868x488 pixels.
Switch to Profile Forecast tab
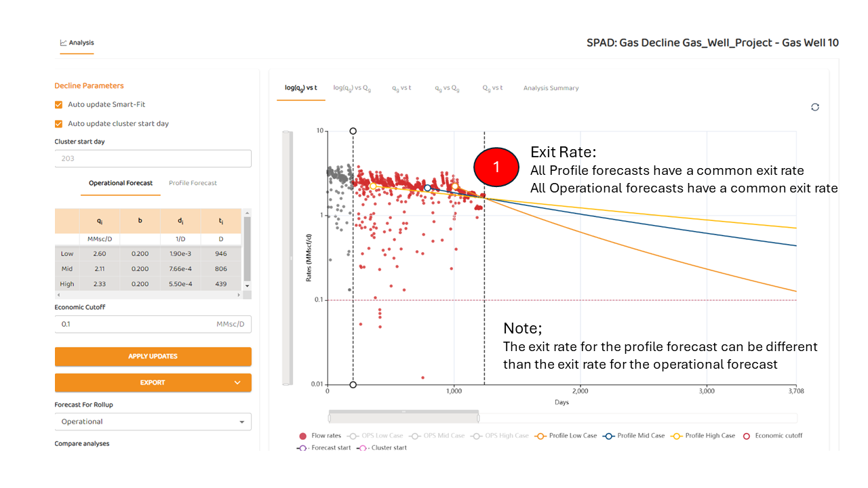(x=193, y=183)
